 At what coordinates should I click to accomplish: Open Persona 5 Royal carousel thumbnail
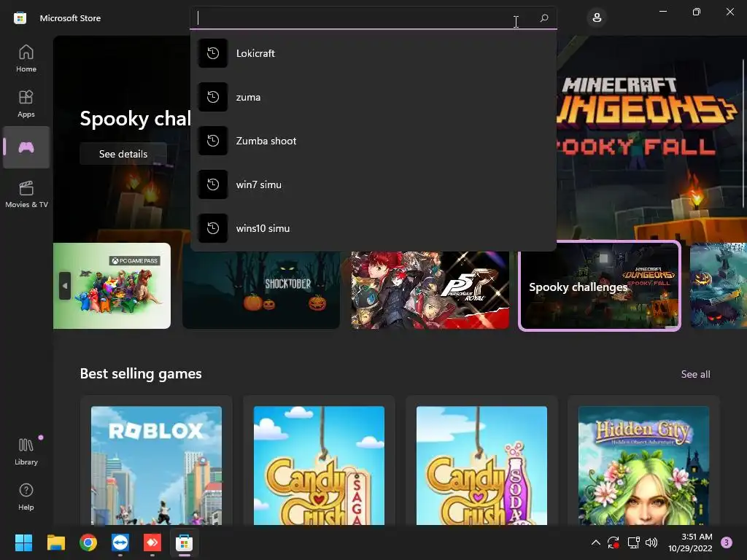point(430,289)
